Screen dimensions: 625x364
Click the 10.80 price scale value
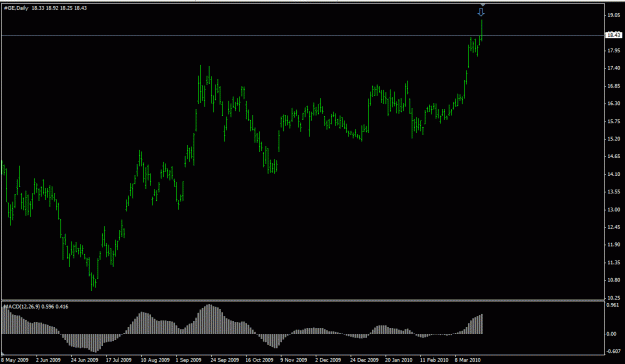click(614, 280)
